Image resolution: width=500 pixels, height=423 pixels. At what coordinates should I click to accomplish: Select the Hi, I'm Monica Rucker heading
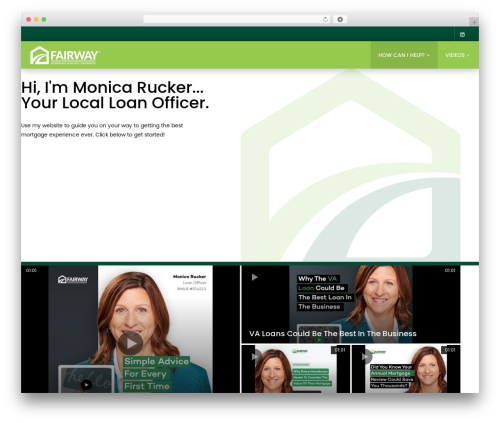[112, 88]
